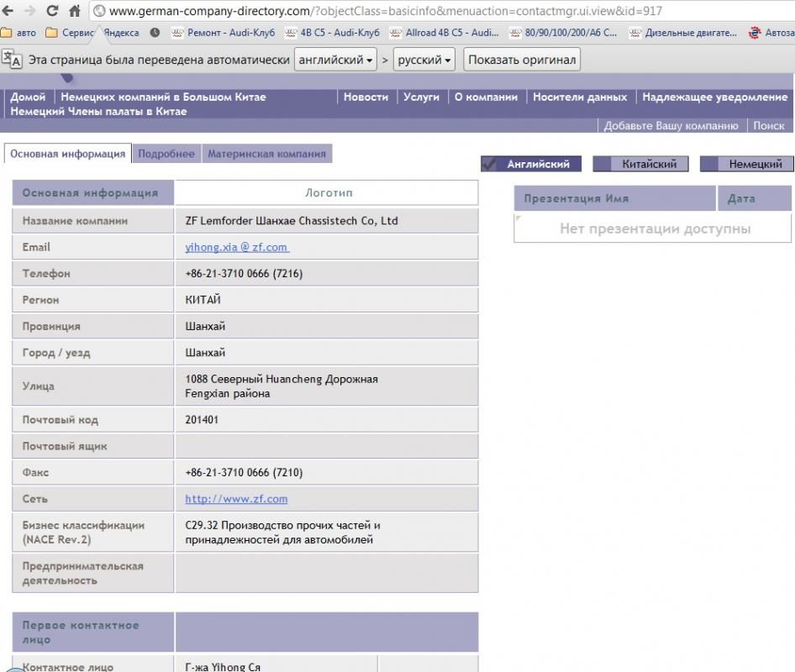This screenshot has width=795, height=672.
Task: Open 'Домой' menu item
Action: pos(28,97)
